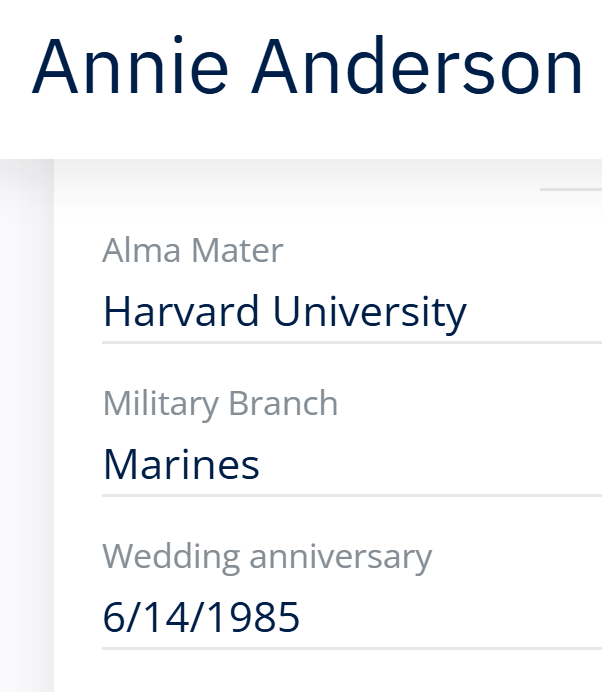Click the last name Anderson in the heading
Image resolution: width=602 pixels, height=692 pixels.
(x=416, y=68)
